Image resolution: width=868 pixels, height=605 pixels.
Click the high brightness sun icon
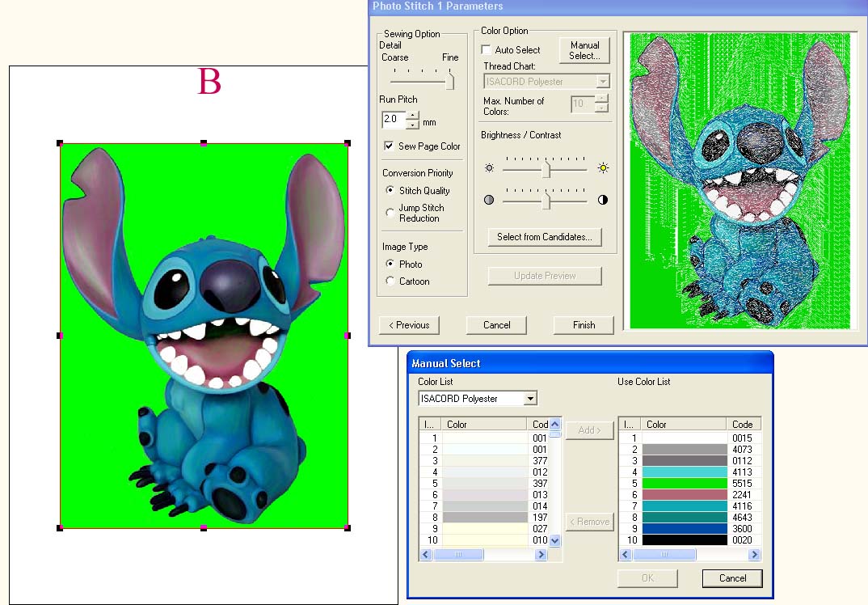pyautogui.click(x=603, y=168)
